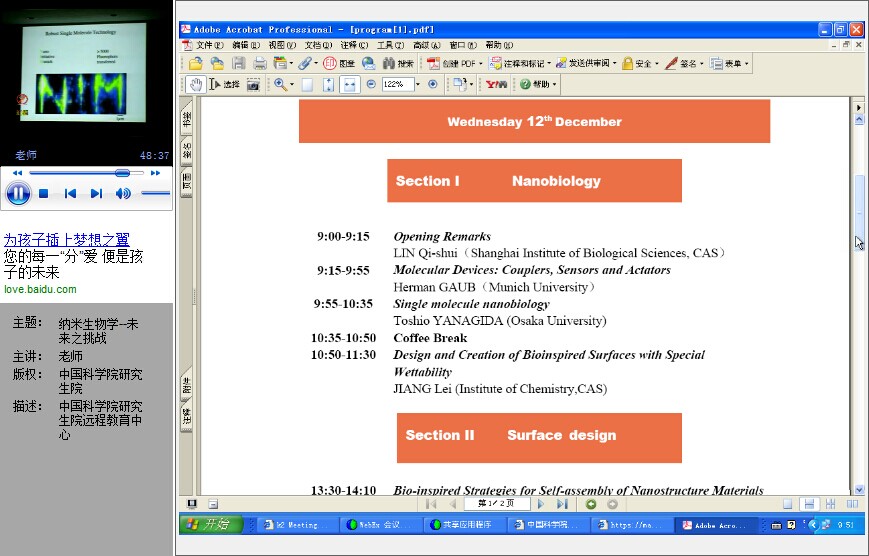Go to the previous page
Viewport: 869px width, 556px height.
pos(453,504)
